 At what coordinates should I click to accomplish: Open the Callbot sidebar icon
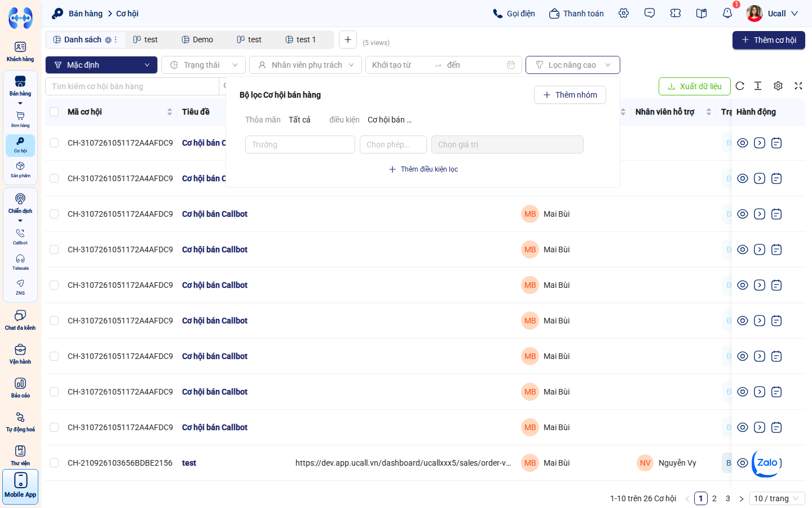(x=20, y=237)
